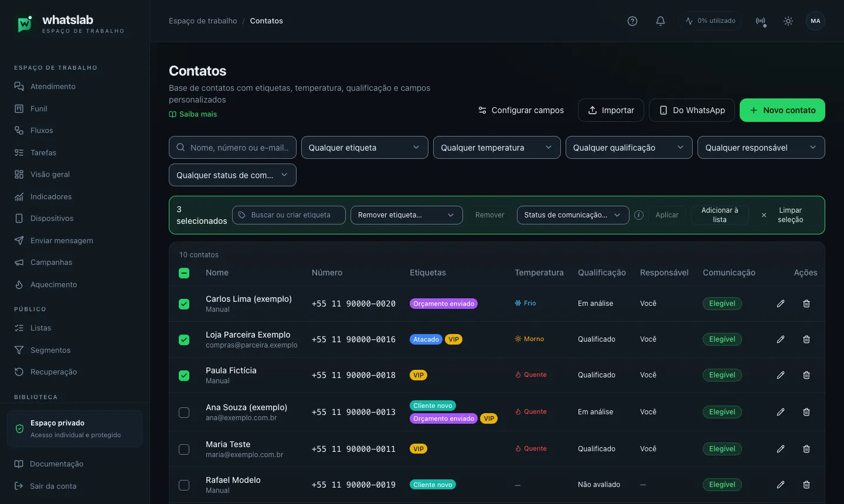Delete Carlos Lima contact via trash icon

(x=806, y=304)
